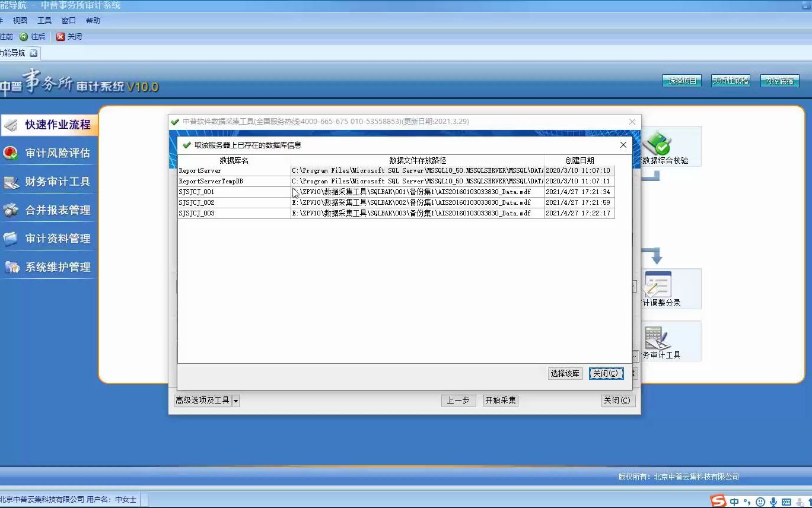The width and height of the screenshot is (812, 508).
Task: Toggle Chinese/English input mode in tray
Action: (x=734, y=500)
